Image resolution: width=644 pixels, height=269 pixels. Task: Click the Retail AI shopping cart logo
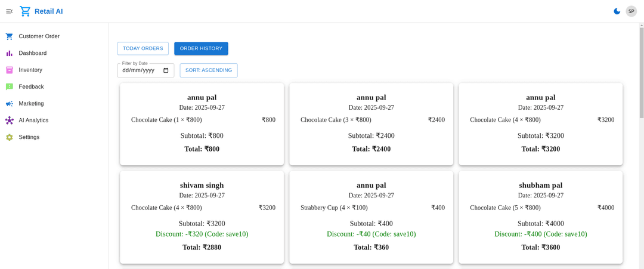(x=25, y=11)
